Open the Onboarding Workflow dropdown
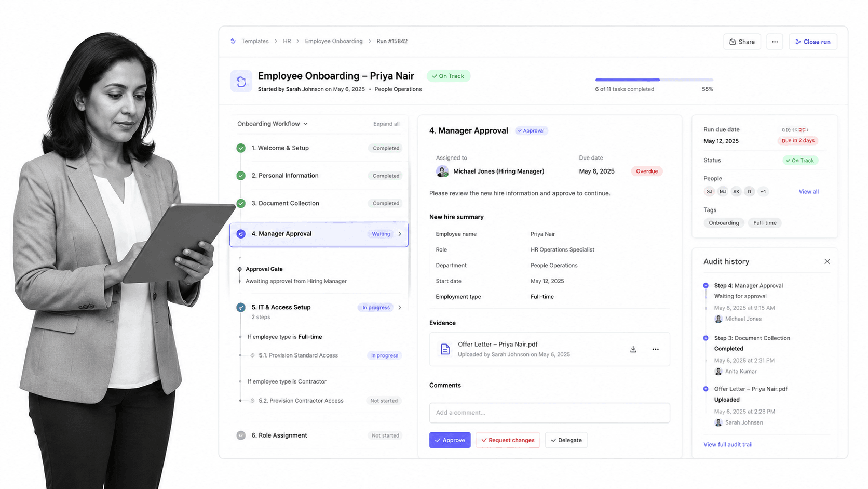Viewport: 868px width, 489px height. (x=273, y=124)
